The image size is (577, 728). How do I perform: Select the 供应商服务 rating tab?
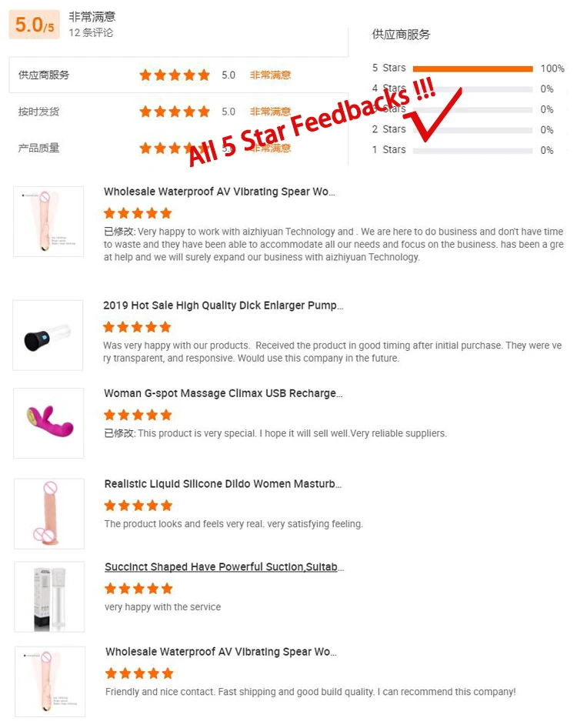(178, 75)
